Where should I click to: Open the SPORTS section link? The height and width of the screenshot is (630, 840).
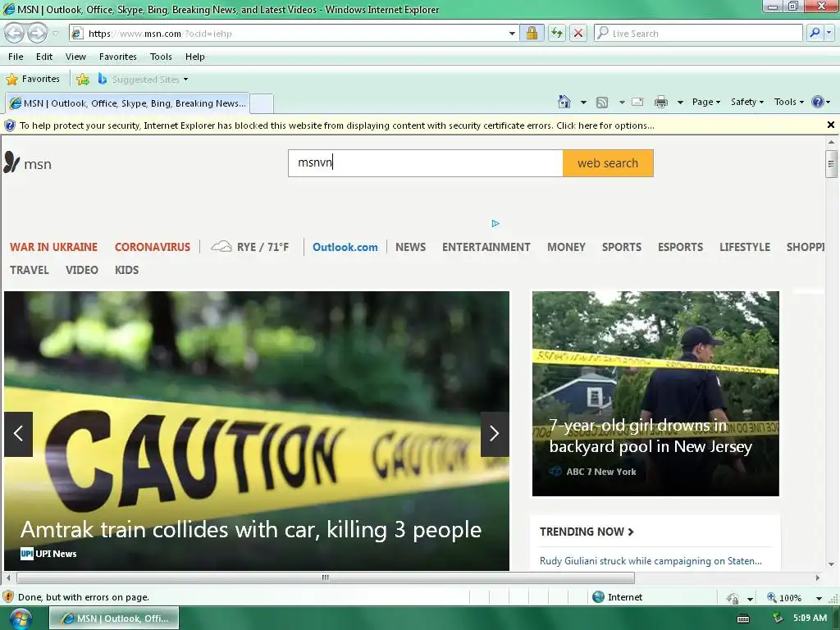click(x=622, y=247)
